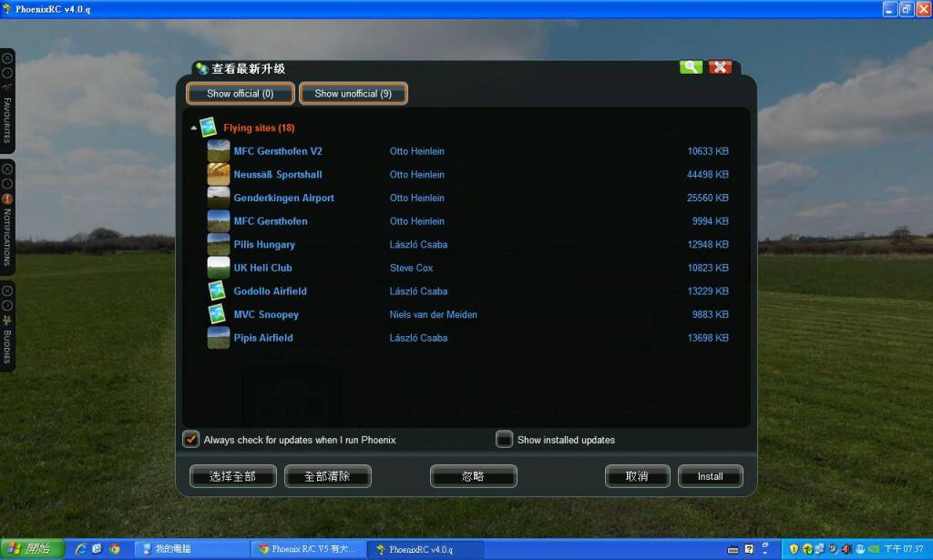Click the system clock 下午 07:37
933x560 pixels.
click(903, 549)
